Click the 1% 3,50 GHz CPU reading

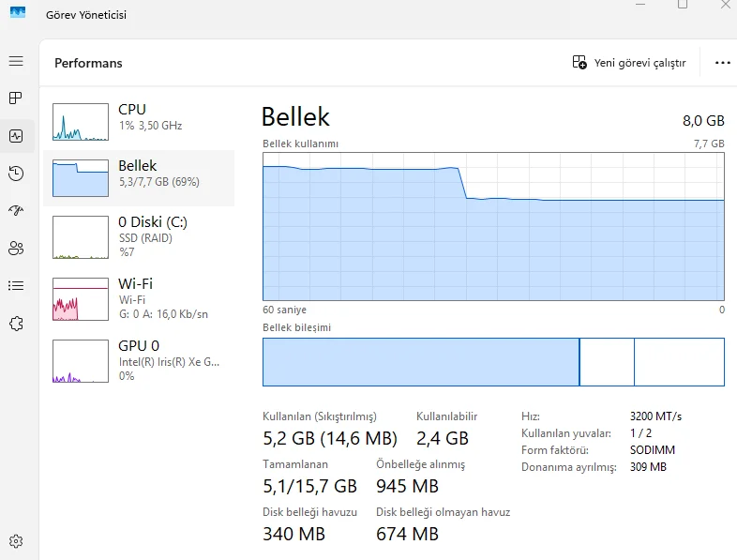click(150, 126)
